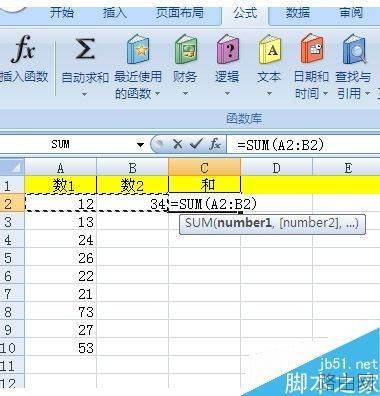
Task: Open the Logical (逻辑) functions book icon
Action: (x=228, y=49)
